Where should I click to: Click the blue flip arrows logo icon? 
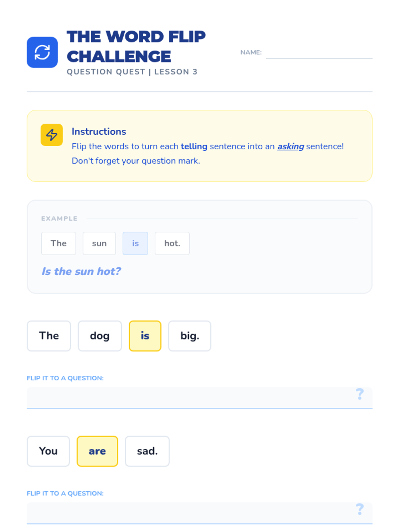click(x=42, y=52)
